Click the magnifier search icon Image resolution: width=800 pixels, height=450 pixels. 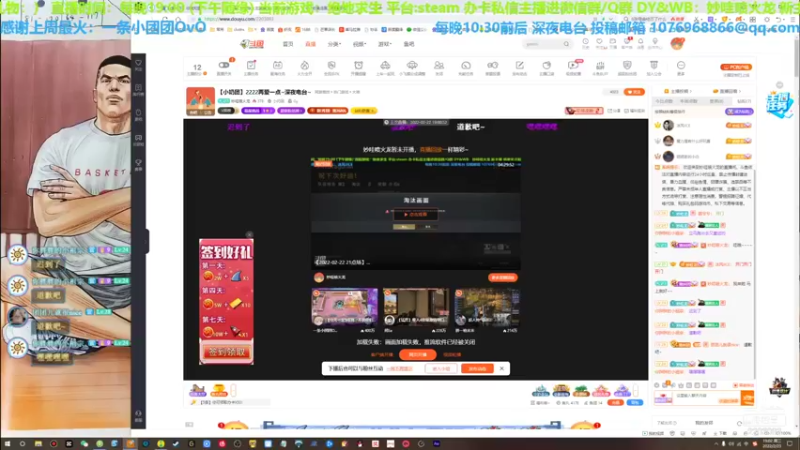coord(566,44)
